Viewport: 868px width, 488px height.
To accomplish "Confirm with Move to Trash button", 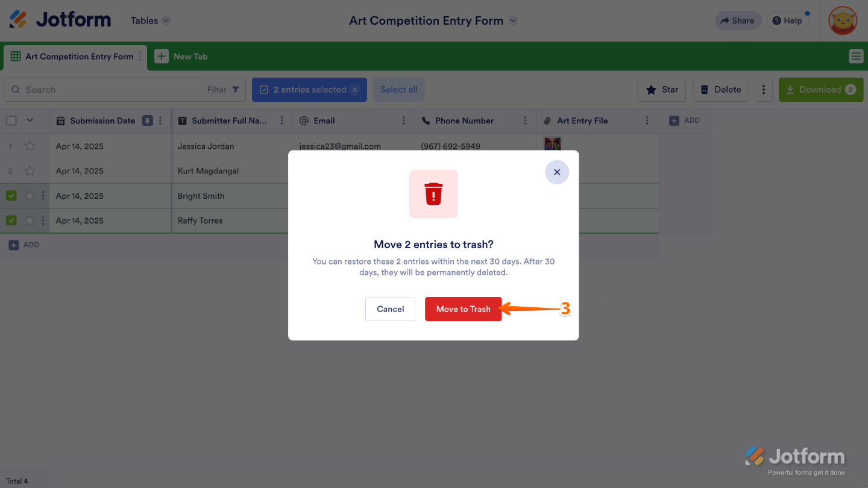I will click(463, 309).
